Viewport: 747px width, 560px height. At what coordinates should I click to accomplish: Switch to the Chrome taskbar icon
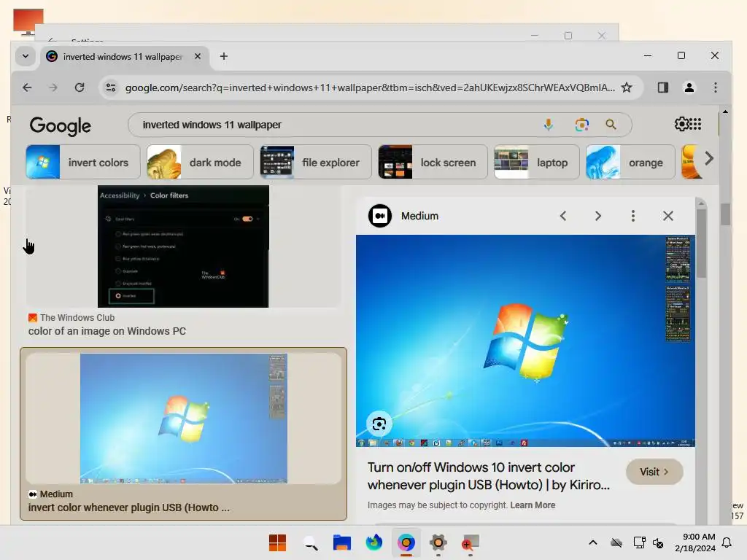(x=406, y=542)
